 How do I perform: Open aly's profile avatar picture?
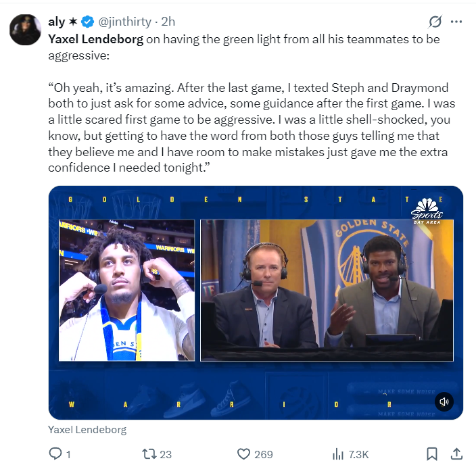coord(25,30)
